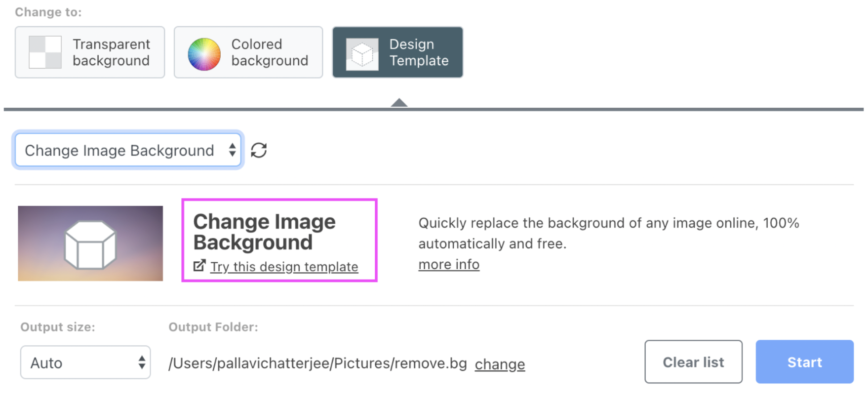868x404 pixels.
Task: Open the more info link
Action: [449, 265]
